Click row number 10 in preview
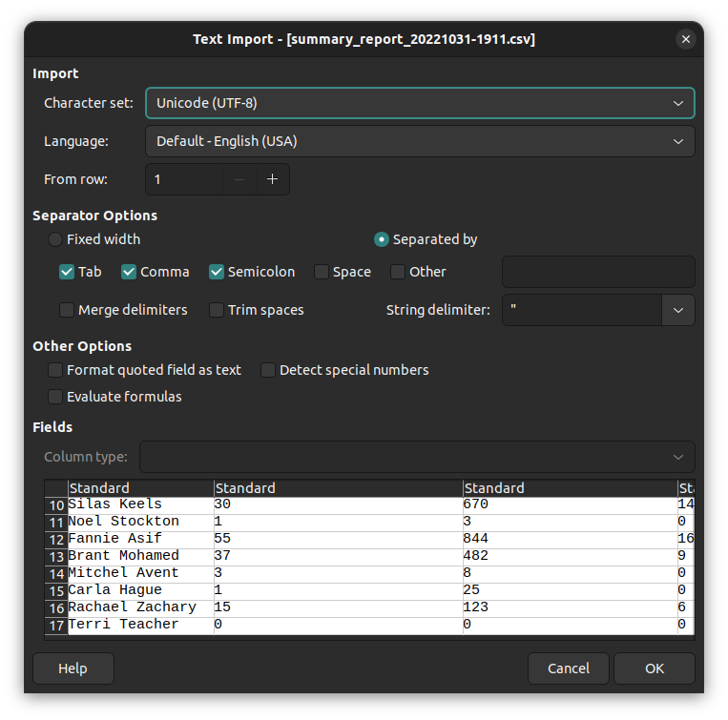 [x=56, y=505]
